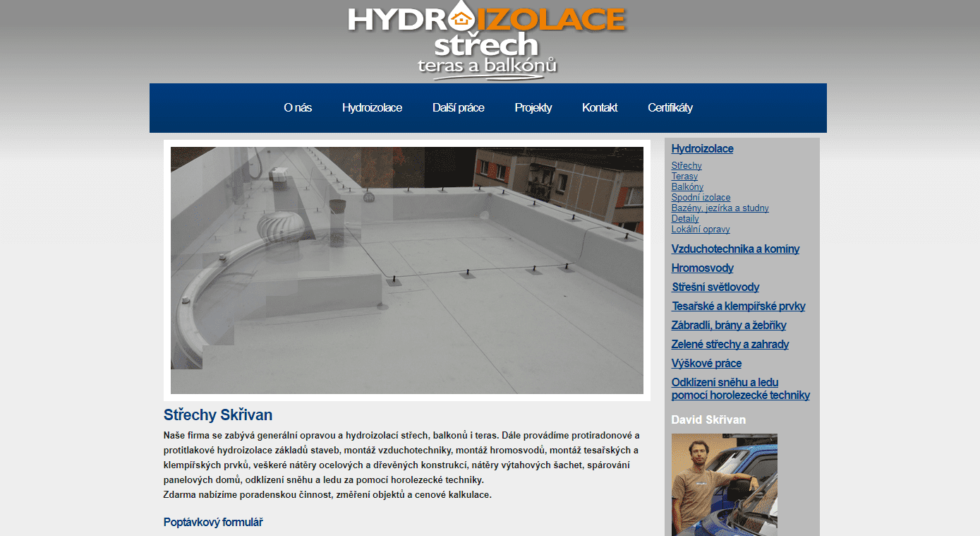Open the Spodní izolace link
Screen dimensions: 980x536
tap(701, 198)
